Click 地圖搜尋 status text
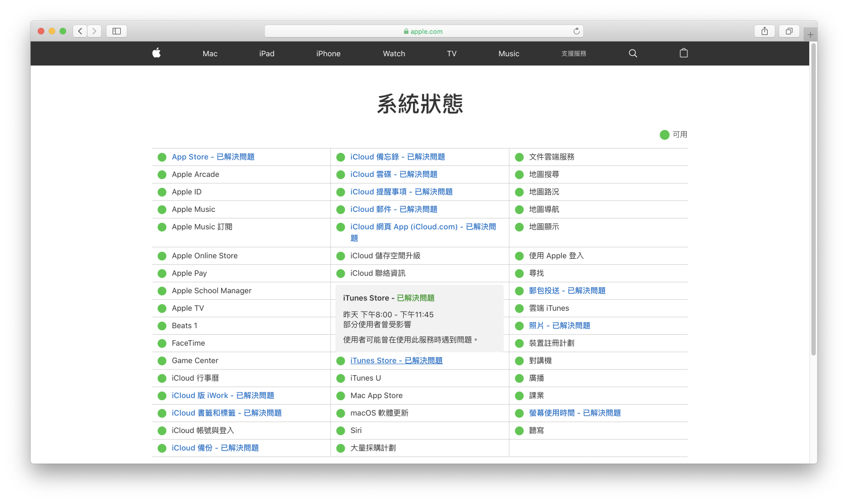848x504 pixels. (544, 174)
